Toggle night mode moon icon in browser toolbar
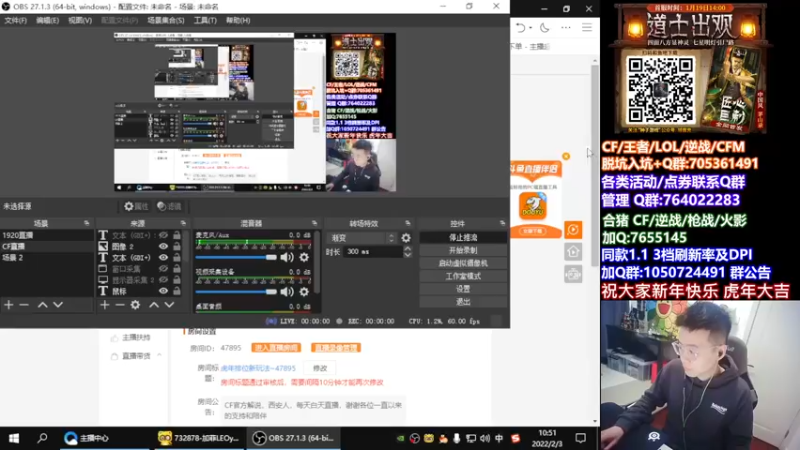This screenshot has height=450, width=800. tap(545, 28)
